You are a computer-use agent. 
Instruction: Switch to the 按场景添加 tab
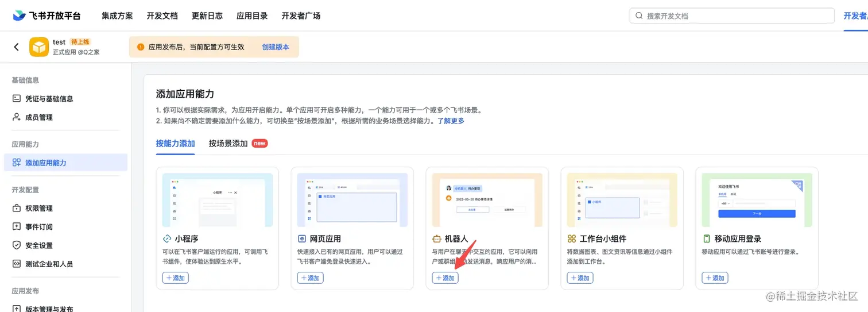pos(228,144)
